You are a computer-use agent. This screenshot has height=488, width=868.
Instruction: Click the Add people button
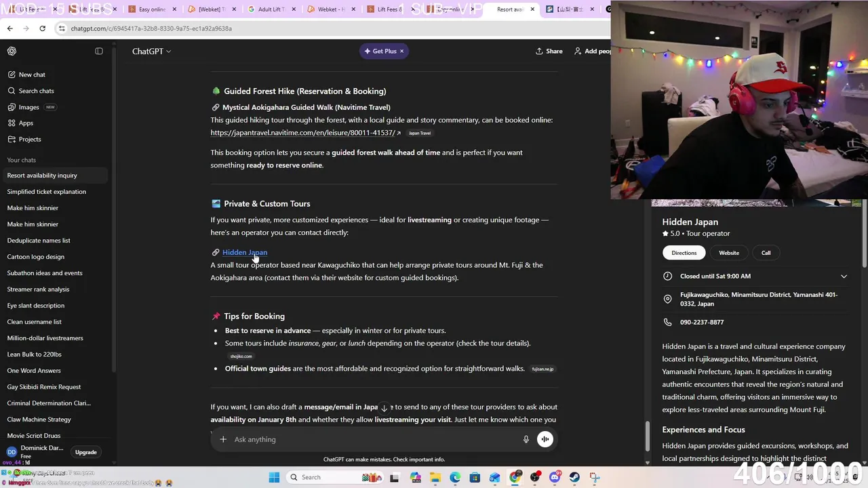593,51
